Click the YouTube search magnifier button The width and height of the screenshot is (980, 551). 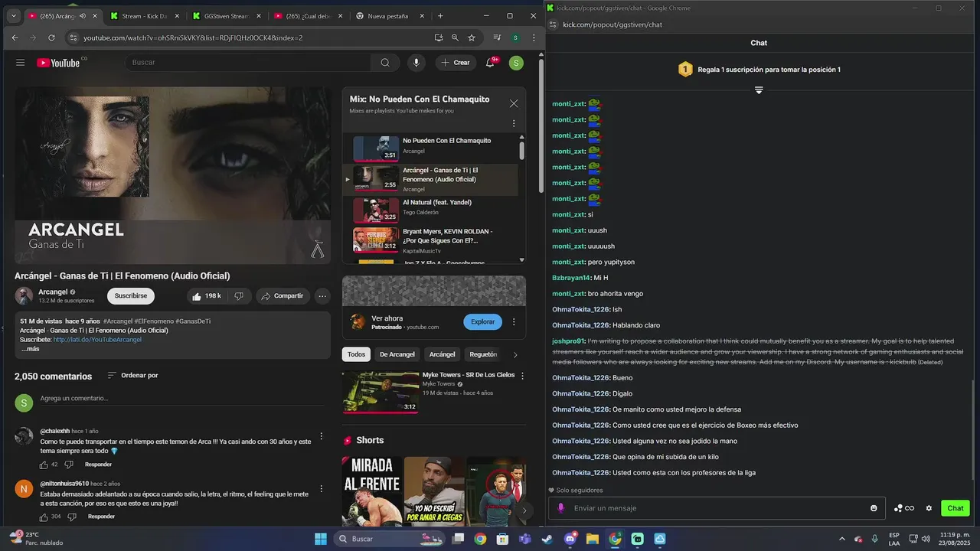385,63
